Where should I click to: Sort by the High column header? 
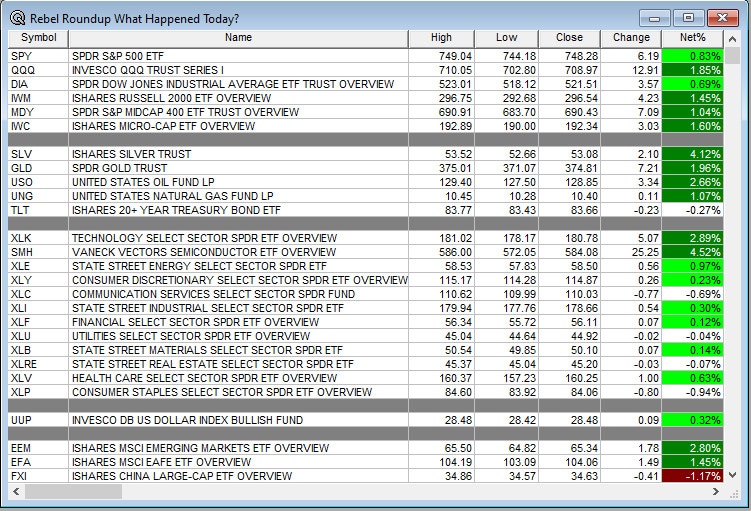coord(441,38)
